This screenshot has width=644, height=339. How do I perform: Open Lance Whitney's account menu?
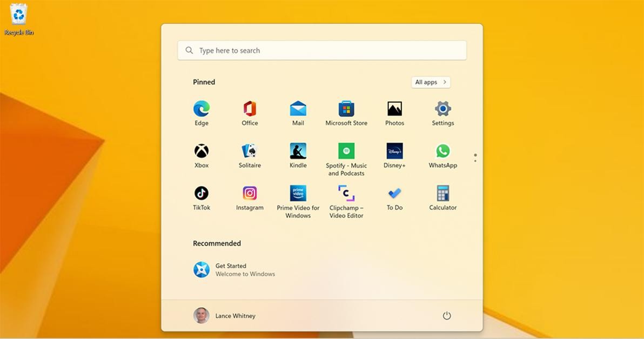224,316
